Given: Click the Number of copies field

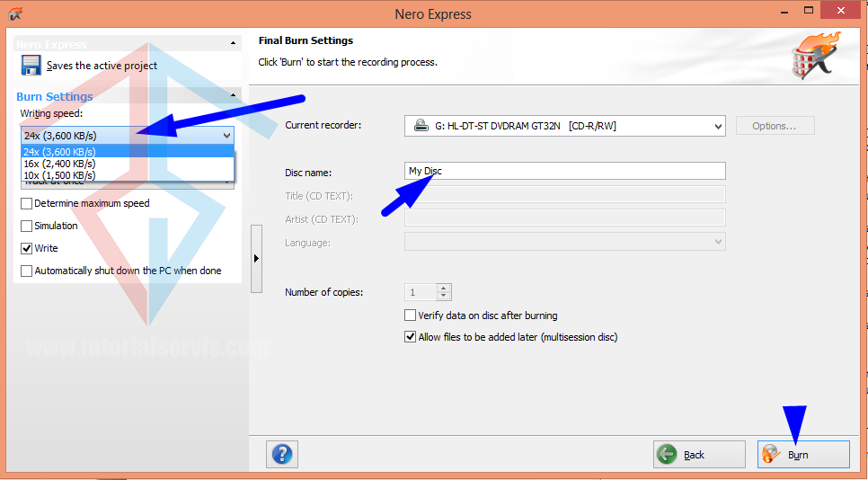Looking at the screenshot, I should pos(421,292).
